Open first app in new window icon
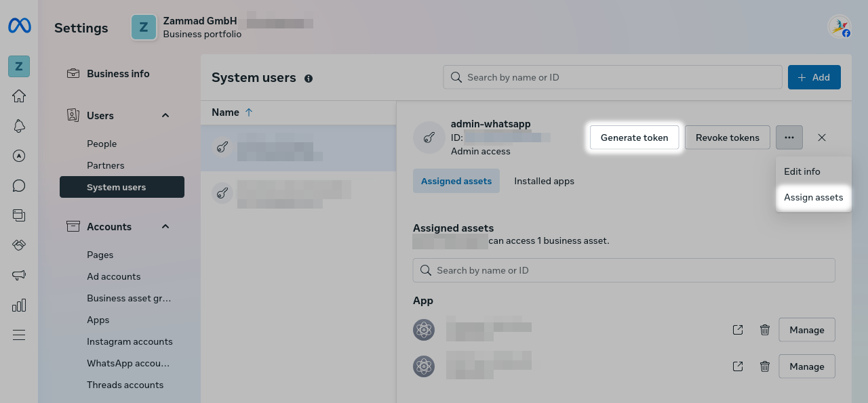Screen dimensions: 868x403 coord(738,330)
